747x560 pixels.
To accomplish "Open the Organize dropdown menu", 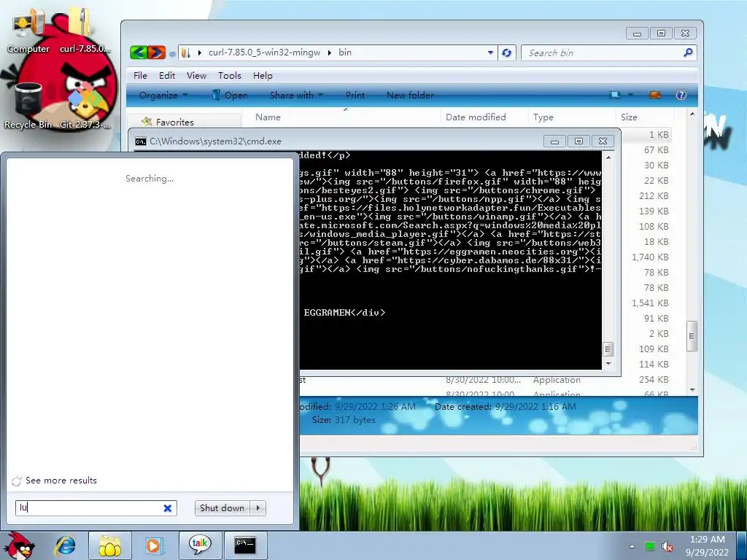I will point(163,96).
